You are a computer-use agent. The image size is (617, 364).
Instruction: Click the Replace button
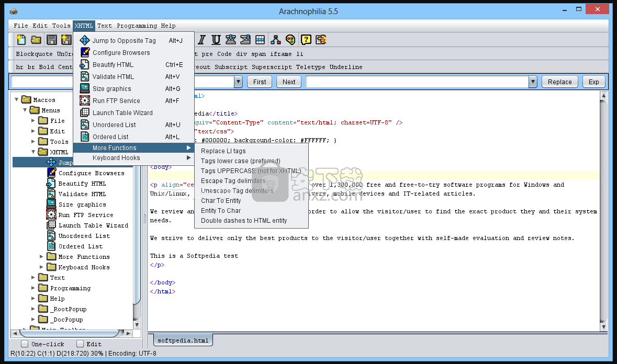click(x=559, y=82)
